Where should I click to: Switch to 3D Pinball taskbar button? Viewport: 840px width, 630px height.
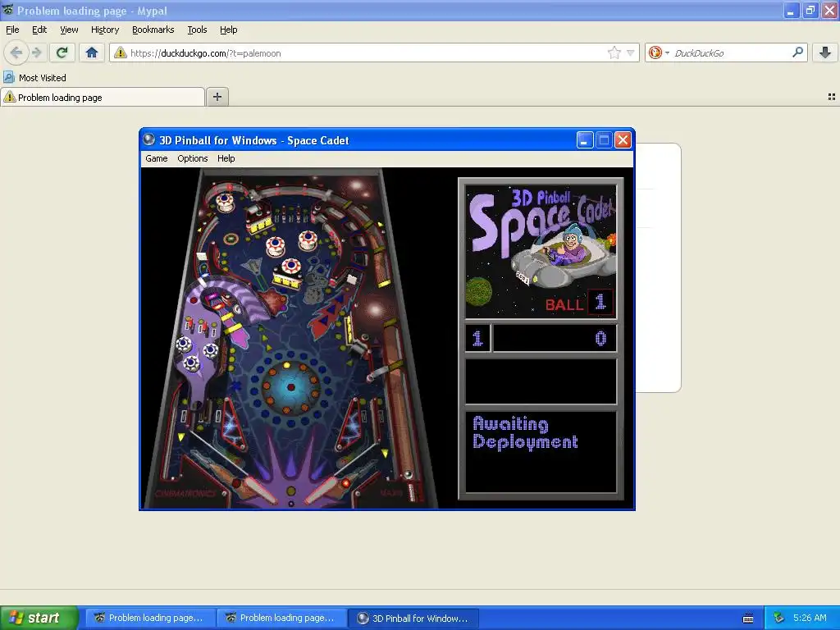(x=413, y=618)
